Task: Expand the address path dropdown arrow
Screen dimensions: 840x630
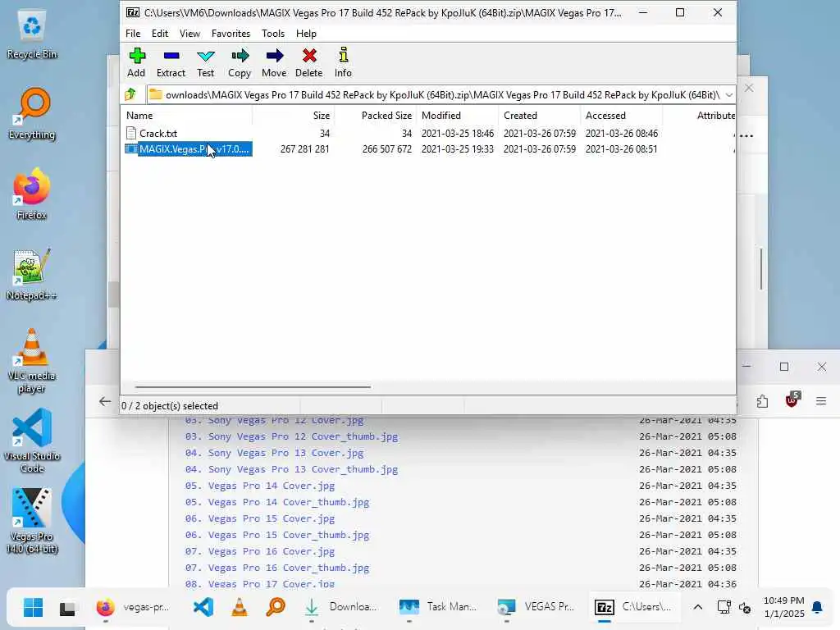Action: (x=728, y=95)
